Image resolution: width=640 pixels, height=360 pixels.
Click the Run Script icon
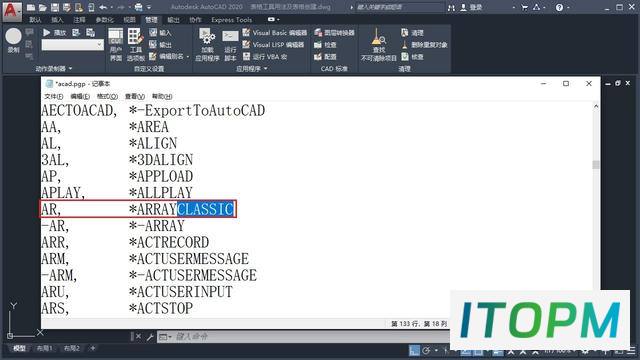coord(230,45)
